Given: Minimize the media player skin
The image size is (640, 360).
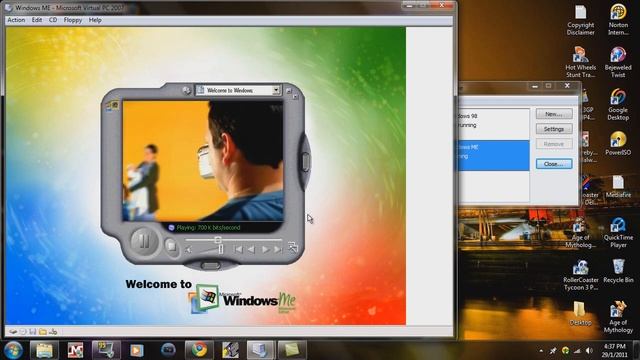Looking at the screenshot, I should click(x=289, y=91).
